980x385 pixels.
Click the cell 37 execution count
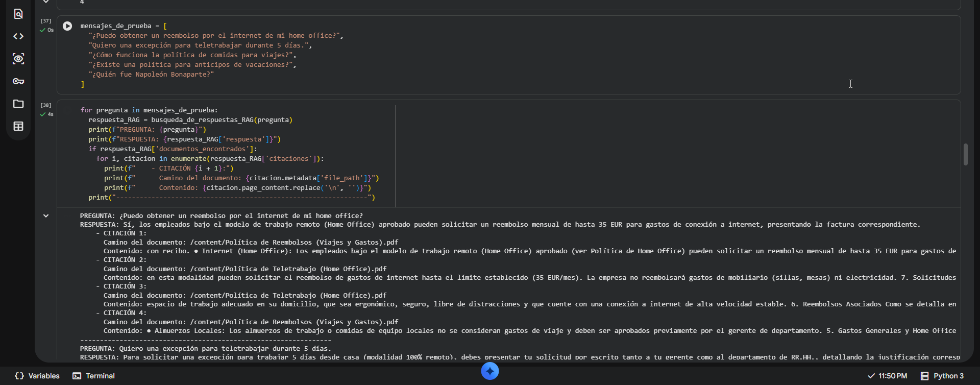(x=46, y=21)
